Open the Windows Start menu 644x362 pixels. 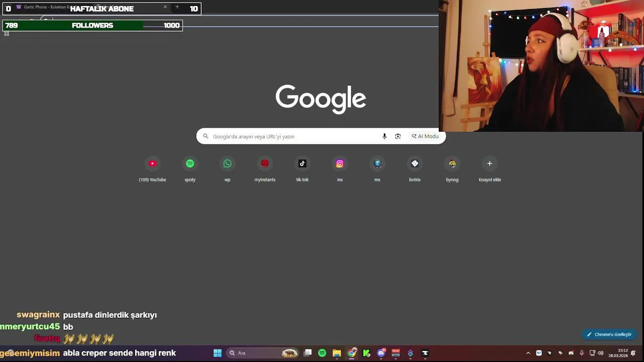pyautogui.click(x=217, y=353)
